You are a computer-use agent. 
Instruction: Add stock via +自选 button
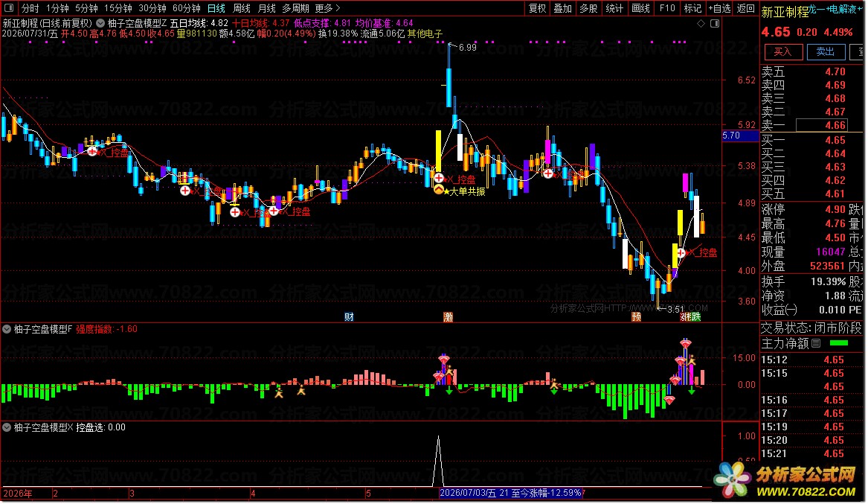pos(720,8)
